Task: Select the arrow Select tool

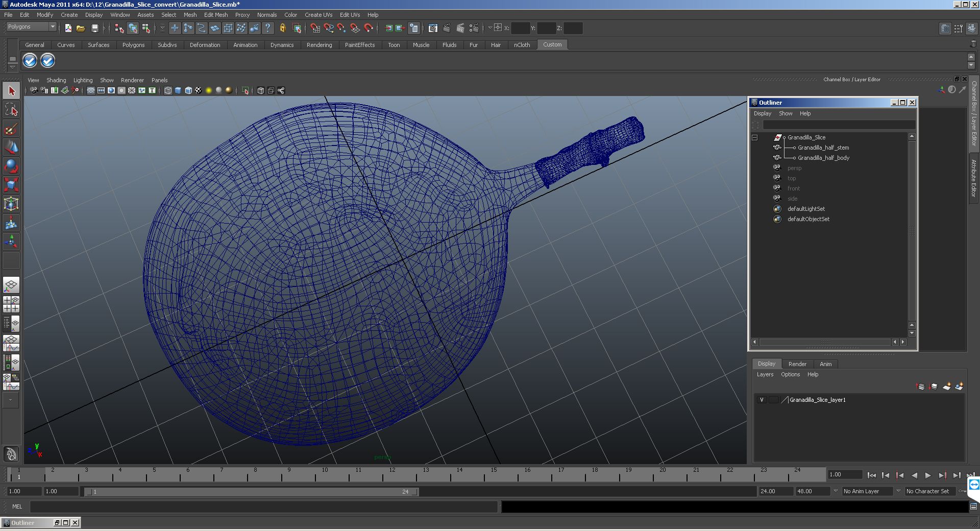Action: pyautogui.click(x=11, y=91)
